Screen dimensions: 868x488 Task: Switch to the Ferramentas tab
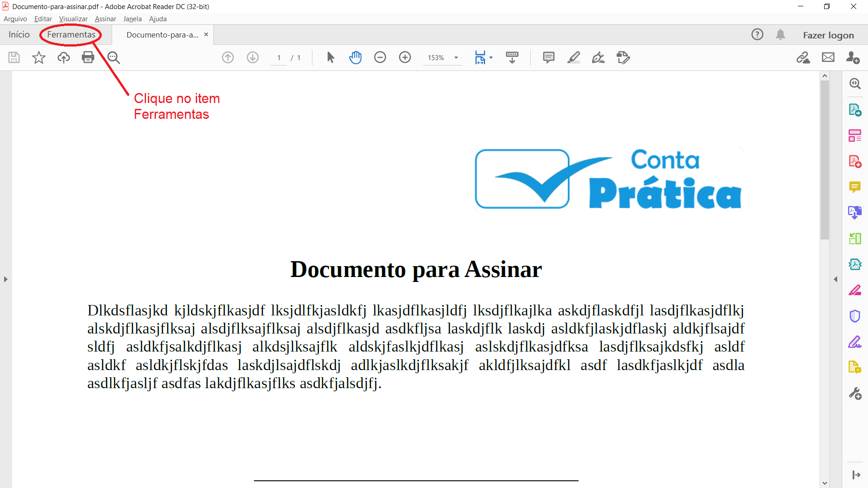71,35
